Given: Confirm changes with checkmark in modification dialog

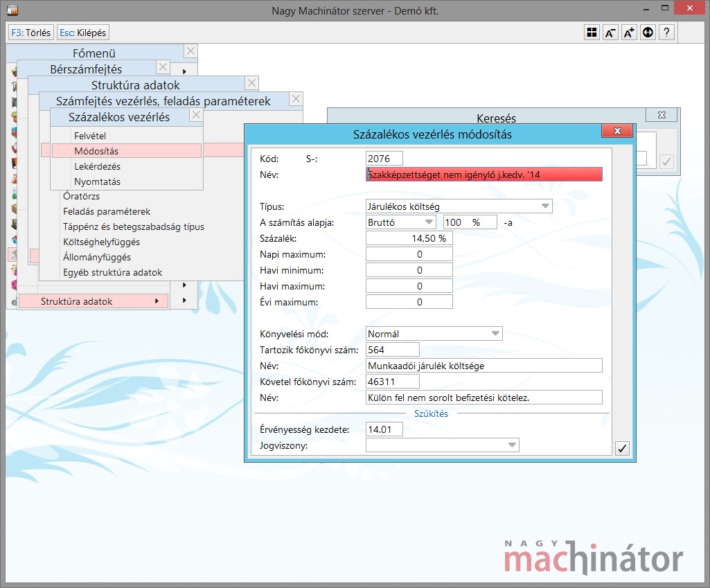Looking at the screenshot, I should pyautogui.click(x=622, y=448).
